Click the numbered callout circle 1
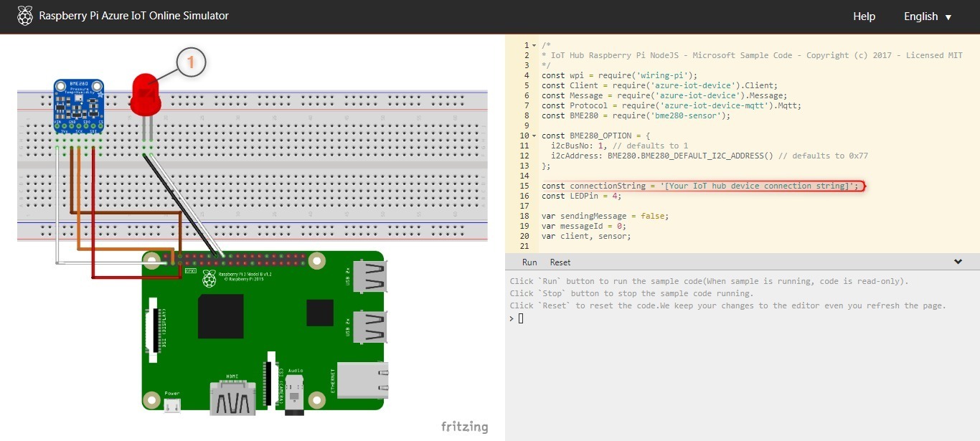The width and height of the screenshot is (980, 441). (x=191, y=62)
